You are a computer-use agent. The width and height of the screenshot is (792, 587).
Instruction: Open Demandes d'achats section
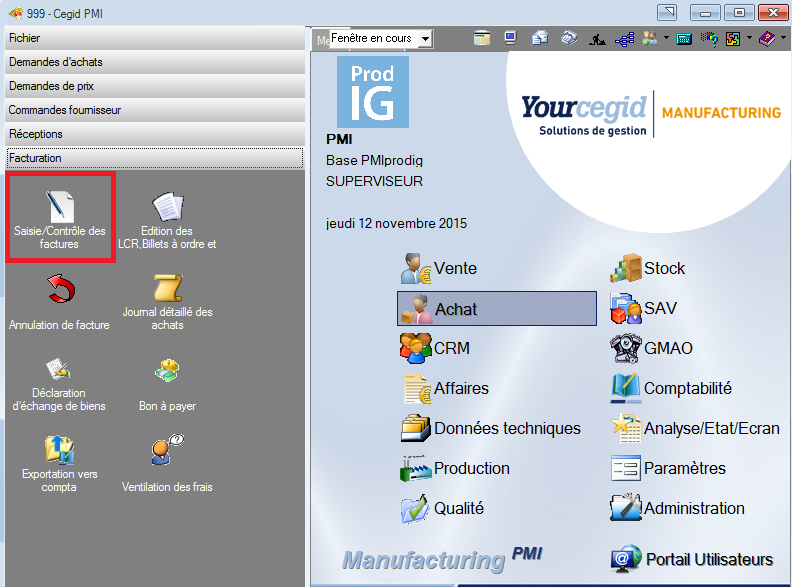pyautogui.click(x=155, y=62)
